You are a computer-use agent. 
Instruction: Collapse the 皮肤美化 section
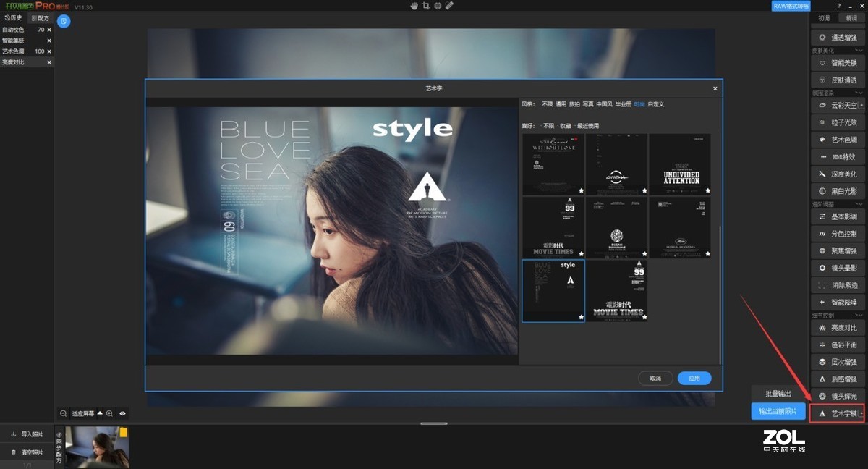coord(859,51)
